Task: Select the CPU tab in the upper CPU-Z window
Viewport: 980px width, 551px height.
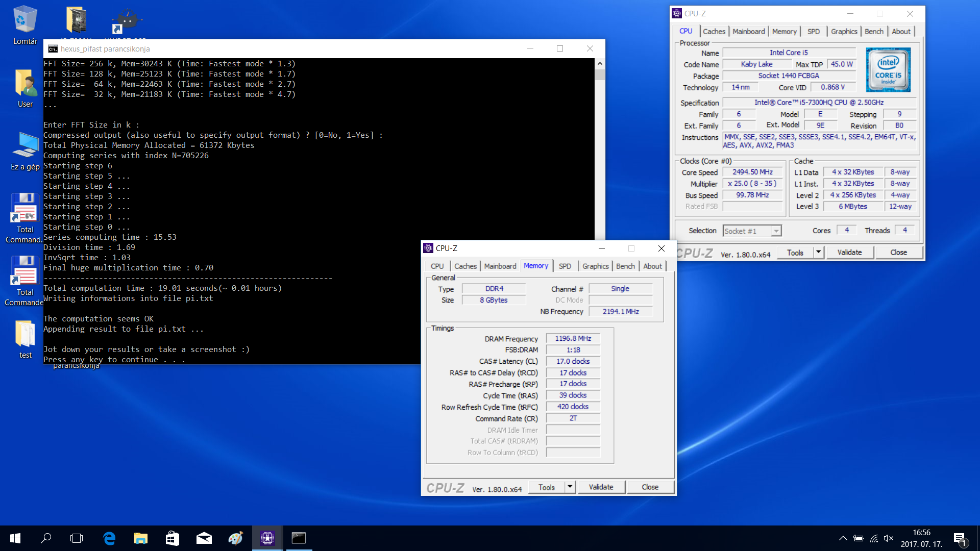Action: [x=686, y=31]
